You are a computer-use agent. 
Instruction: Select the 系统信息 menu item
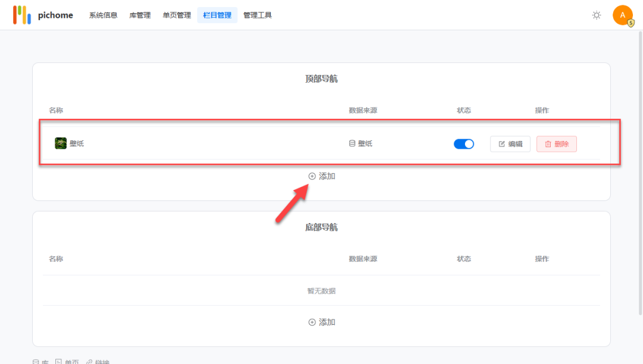(x=102, y=15)
